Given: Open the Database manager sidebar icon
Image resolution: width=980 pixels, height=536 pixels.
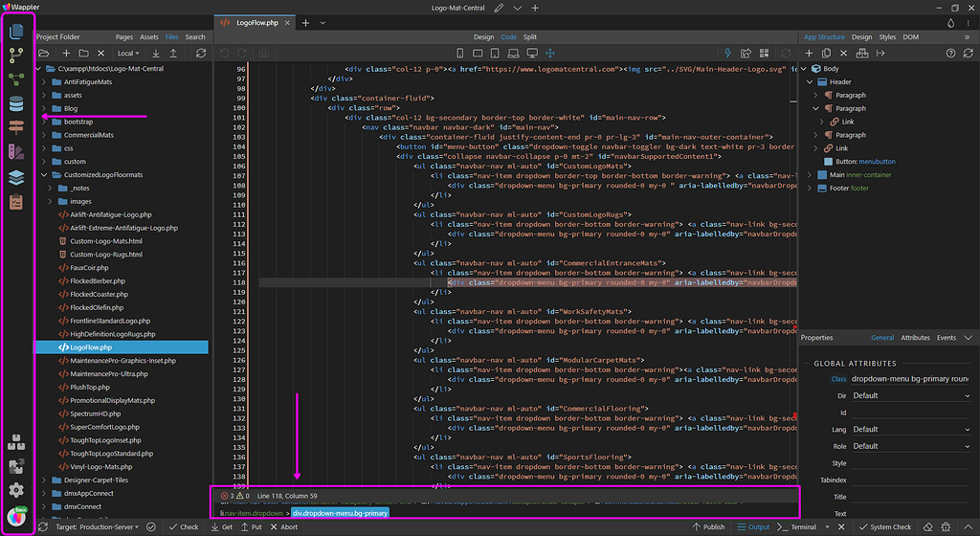Looking at the screenshot, I should click(16, 103).
